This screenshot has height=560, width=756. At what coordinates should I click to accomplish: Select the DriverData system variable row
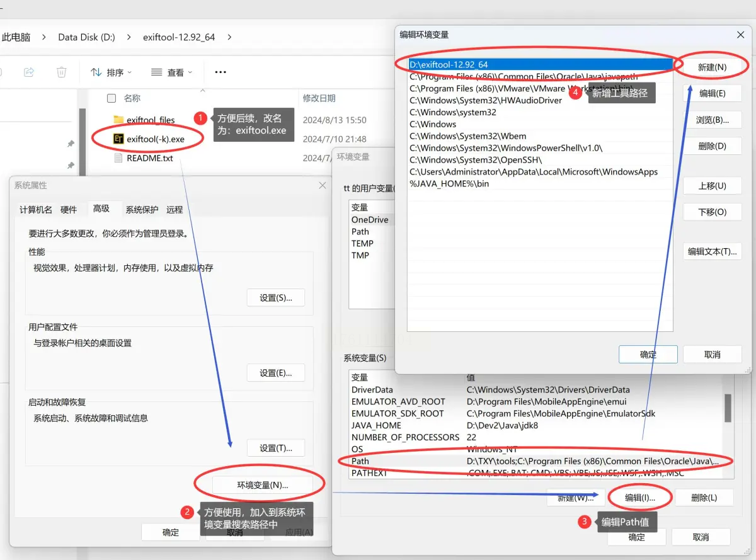(535, 390)
